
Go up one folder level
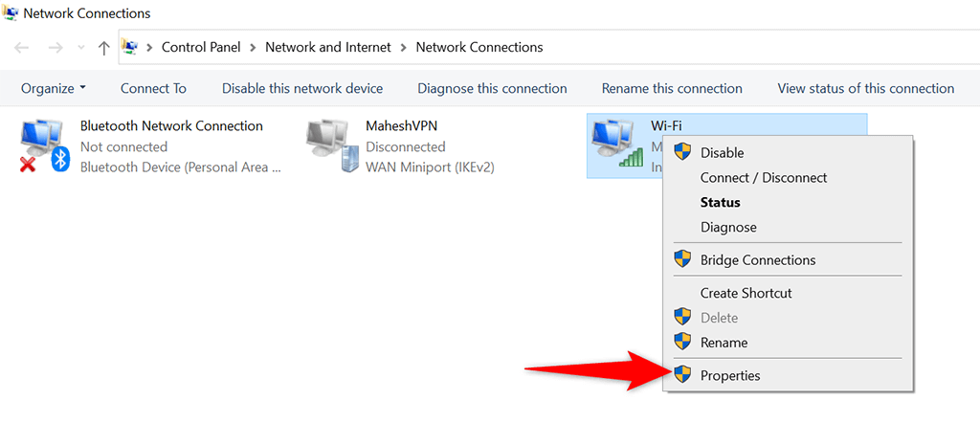pyautogui.click(x=104, y=48)
